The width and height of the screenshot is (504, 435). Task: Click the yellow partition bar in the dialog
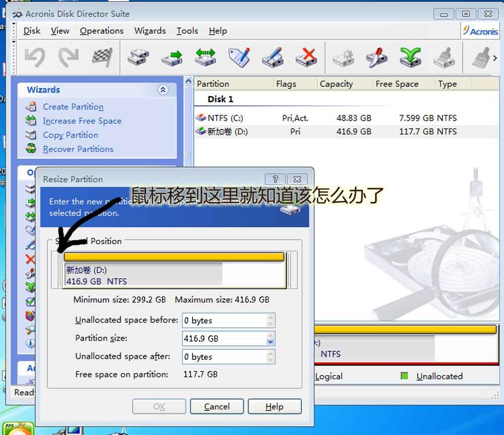(174, 257)
